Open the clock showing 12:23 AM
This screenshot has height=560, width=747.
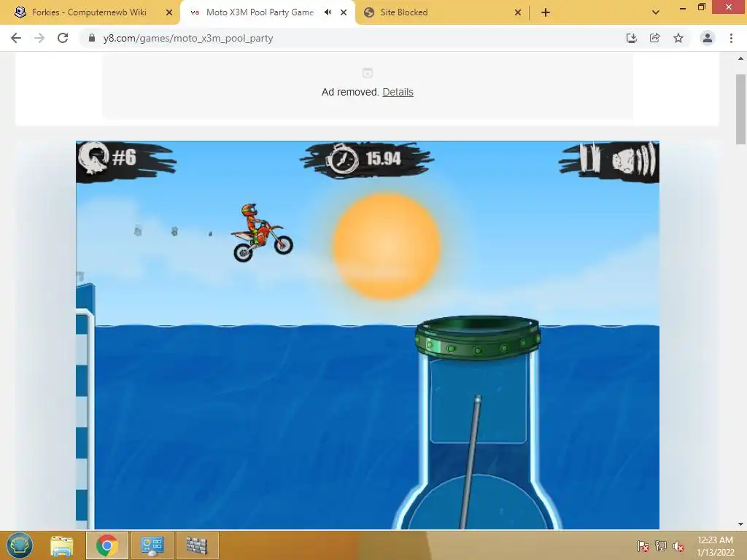pos(715,545)
